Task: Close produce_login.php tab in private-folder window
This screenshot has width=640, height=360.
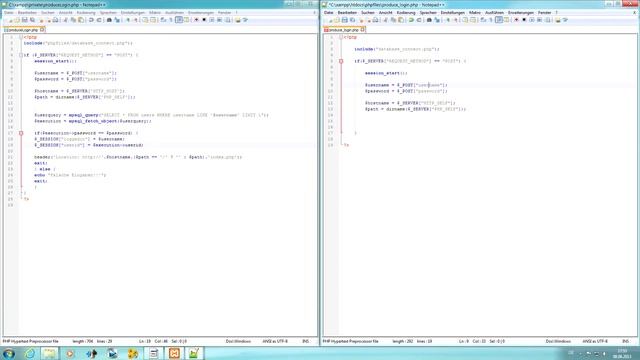Action: tap(42, 29)
